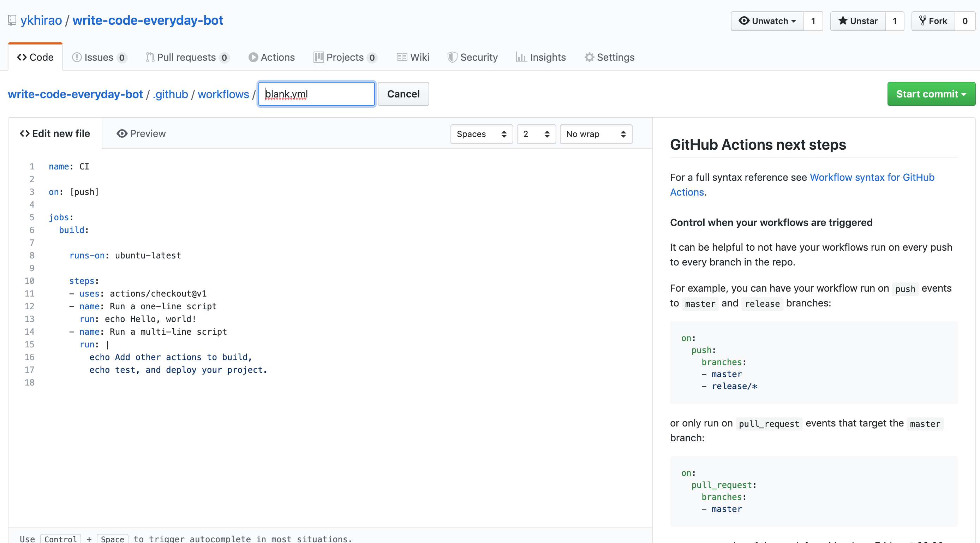This screenshot has height=543, width=980.
Task: Click the Unwatch eye button
Action: click(767, 21)
